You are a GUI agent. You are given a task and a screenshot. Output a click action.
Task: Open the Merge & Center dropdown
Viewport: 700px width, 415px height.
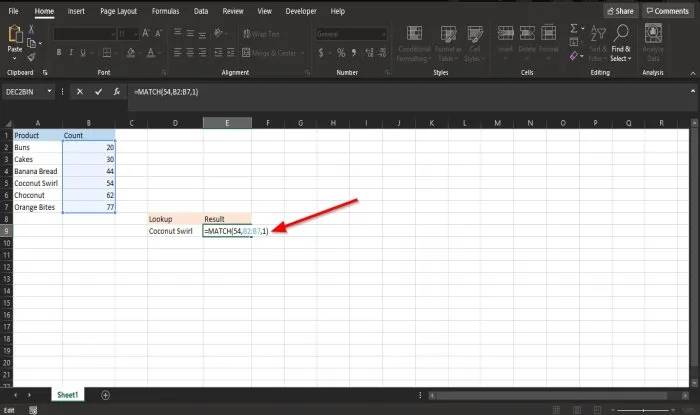pos(303,53)
